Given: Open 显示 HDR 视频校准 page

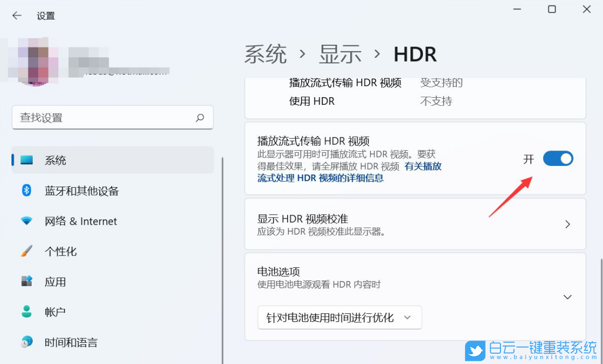Looking at the screenshot, I should coord(415,224).
